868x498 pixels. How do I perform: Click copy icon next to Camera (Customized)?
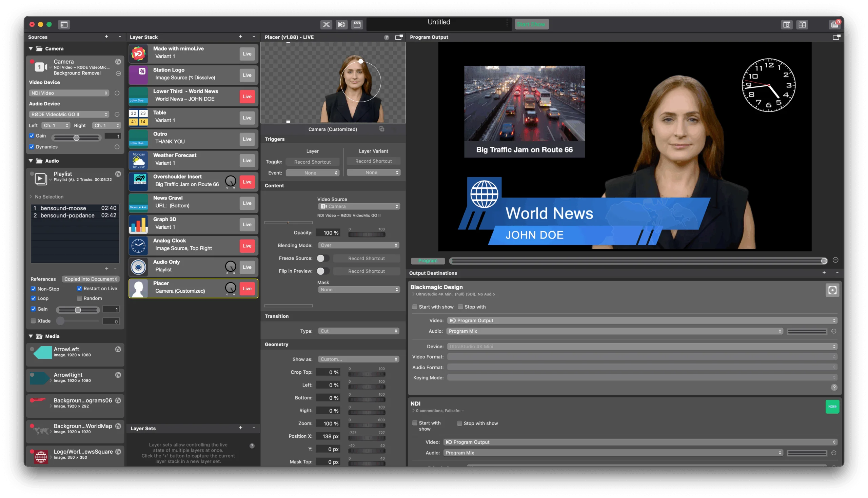382,129
